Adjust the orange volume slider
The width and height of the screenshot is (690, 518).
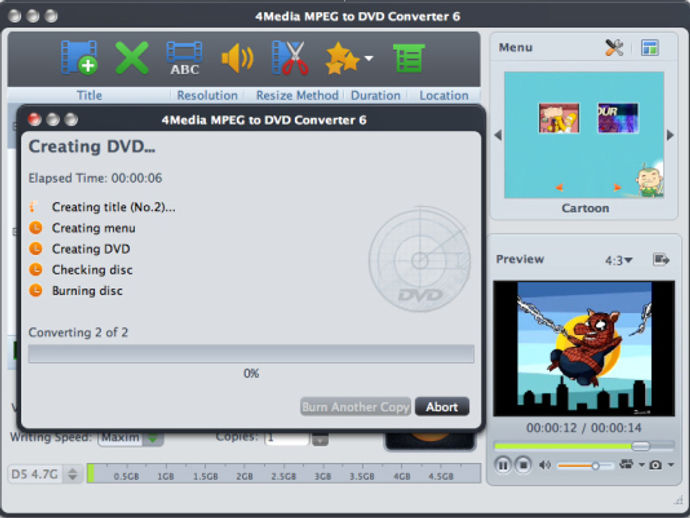(585, 466)
